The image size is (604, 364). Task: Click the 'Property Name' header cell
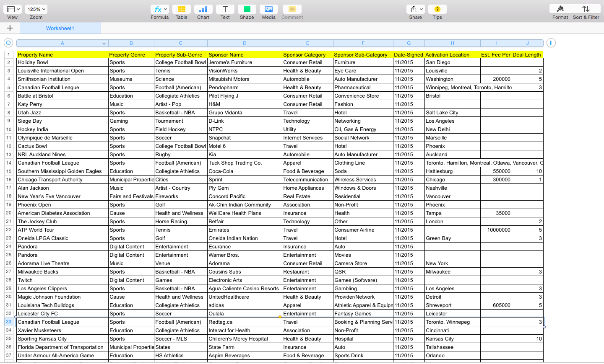62,54
